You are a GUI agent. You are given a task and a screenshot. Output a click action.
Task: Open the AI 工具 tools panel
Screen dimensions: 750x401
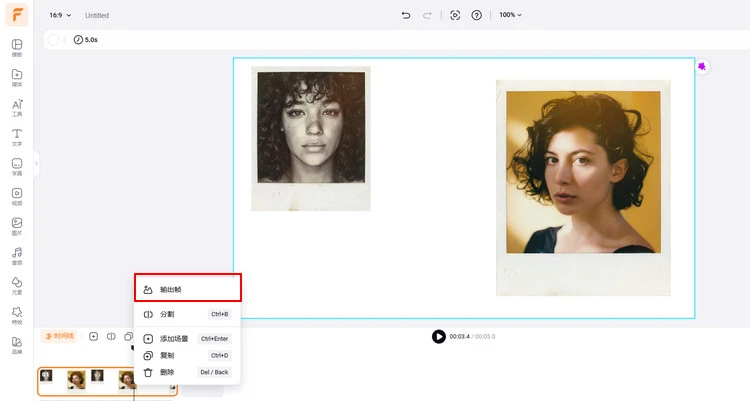tap(17, 107)
